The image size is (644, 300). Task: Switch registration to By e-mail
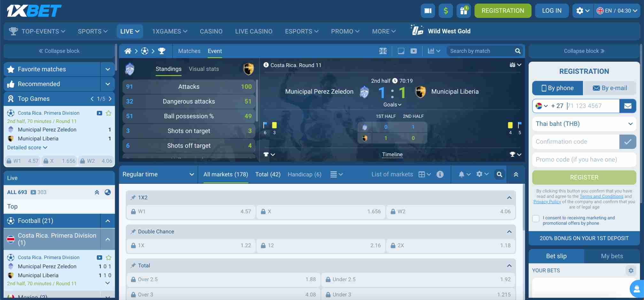[610, 88]
